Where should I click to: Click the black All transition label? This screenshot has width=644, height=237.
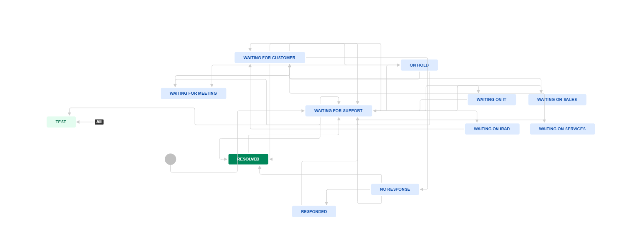[99, 122]
